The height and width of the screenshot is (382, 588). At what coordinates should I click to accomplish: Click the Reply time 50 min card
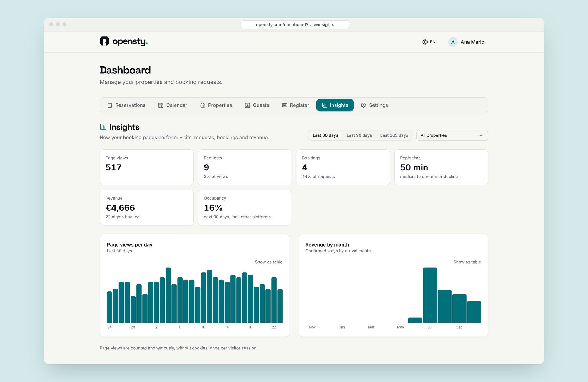tap(441, 167)
